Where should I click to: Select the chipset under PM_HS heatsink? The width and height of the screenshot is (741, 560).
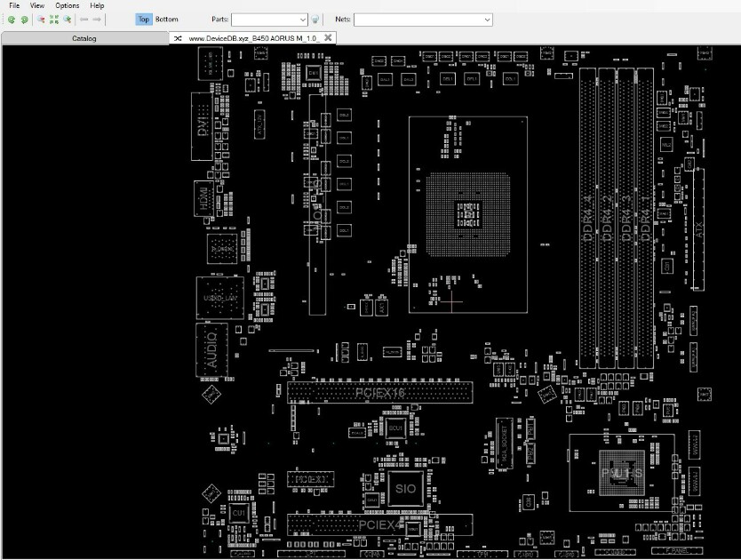pos(622,473)
